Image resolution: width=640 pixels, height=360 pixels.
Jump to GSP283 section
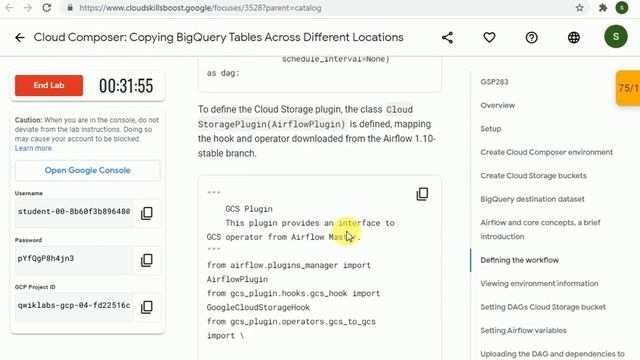pyautogui.click(x=494, y=82)
